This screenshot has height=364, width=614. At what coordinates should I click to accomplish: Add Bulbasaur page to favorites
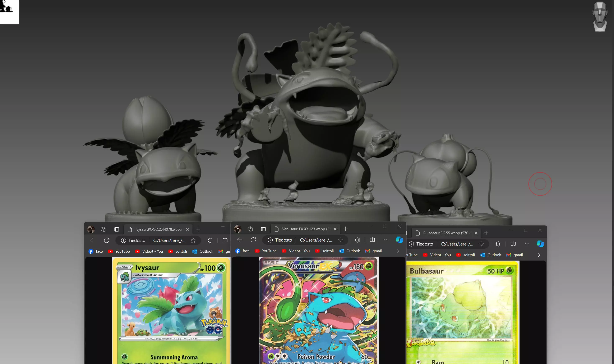coord(481,244)
